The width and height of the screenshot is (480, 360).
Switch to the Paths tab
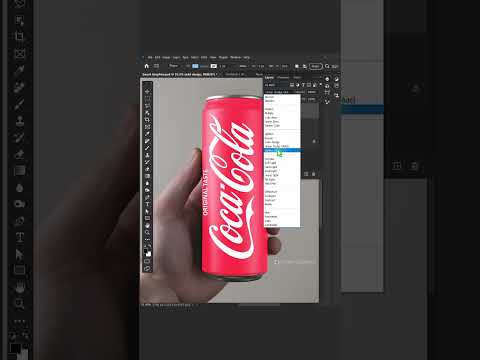point(297,77)
